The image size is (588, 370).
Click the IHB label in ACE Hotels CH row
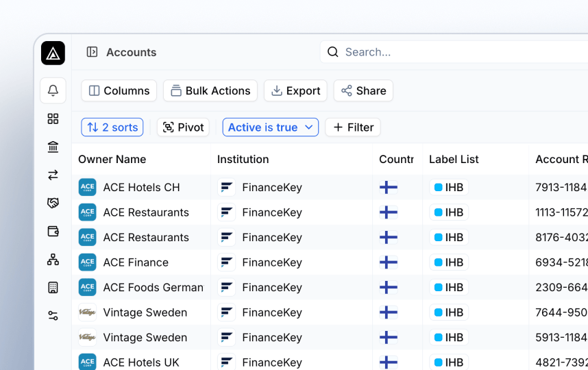[449, 187]
